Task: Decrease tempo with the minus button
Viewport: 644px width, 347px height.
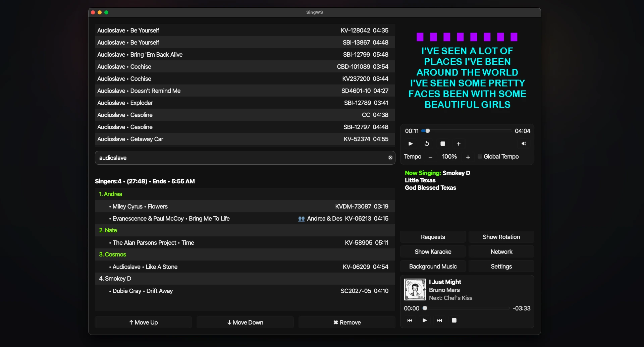Action: 430,157
